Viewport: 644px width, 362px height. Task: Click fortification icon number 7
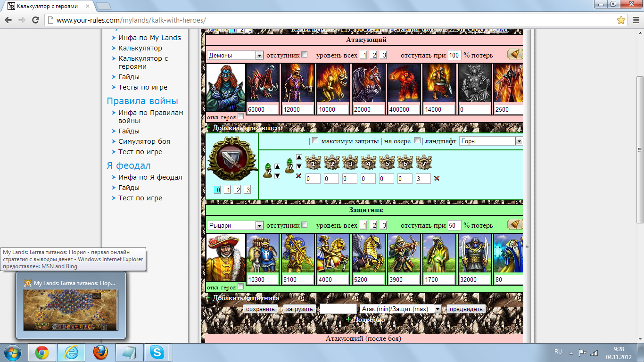[423, 164]
